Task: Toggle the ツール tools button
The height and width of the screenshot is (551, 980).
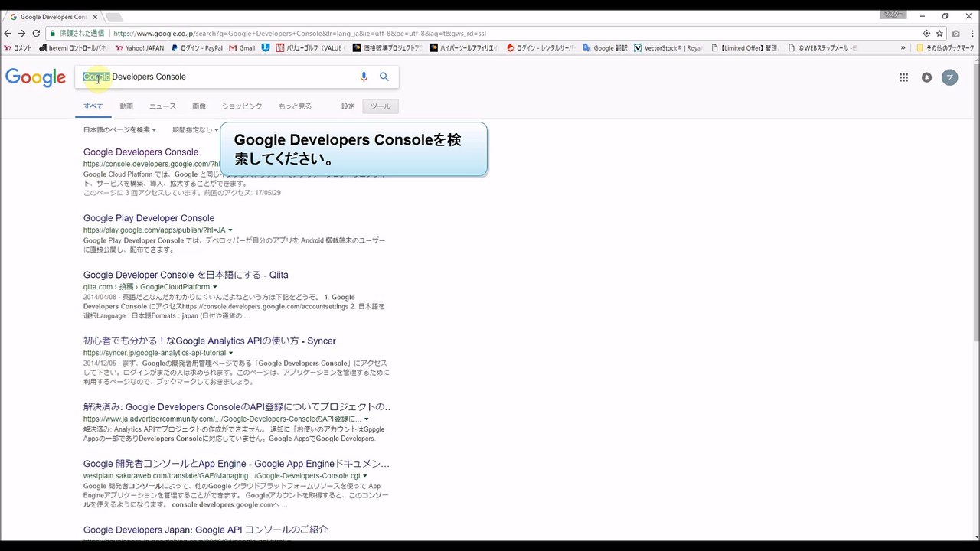Action: point(381,106)
